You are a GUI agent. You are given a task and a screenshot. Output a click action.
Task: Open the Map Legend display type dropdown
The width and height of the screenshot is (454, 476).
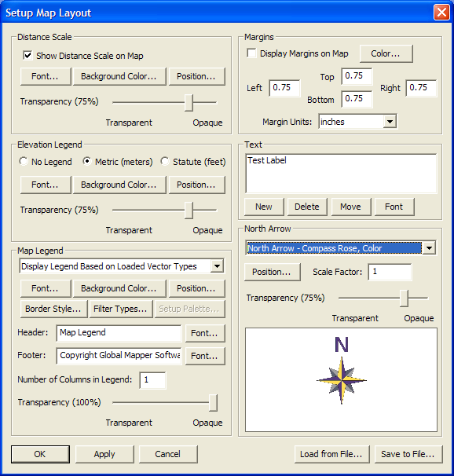pos(217,266)
